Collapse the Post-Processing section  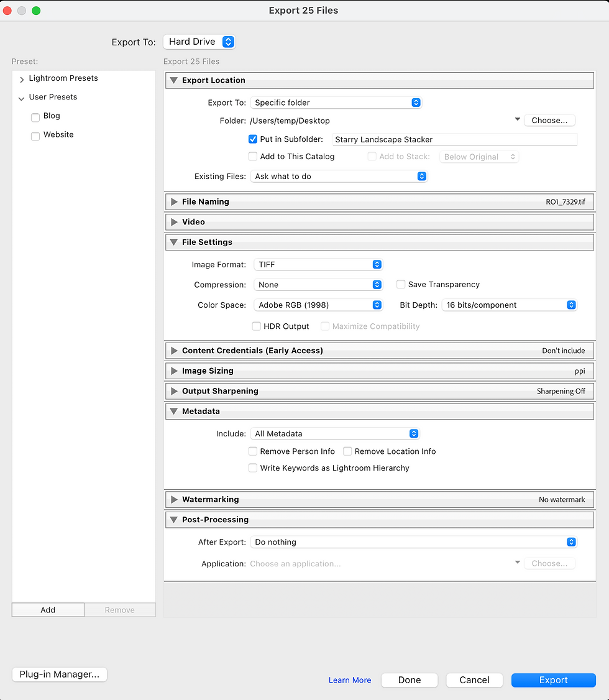pyautogui.click(x=174, y=520)
